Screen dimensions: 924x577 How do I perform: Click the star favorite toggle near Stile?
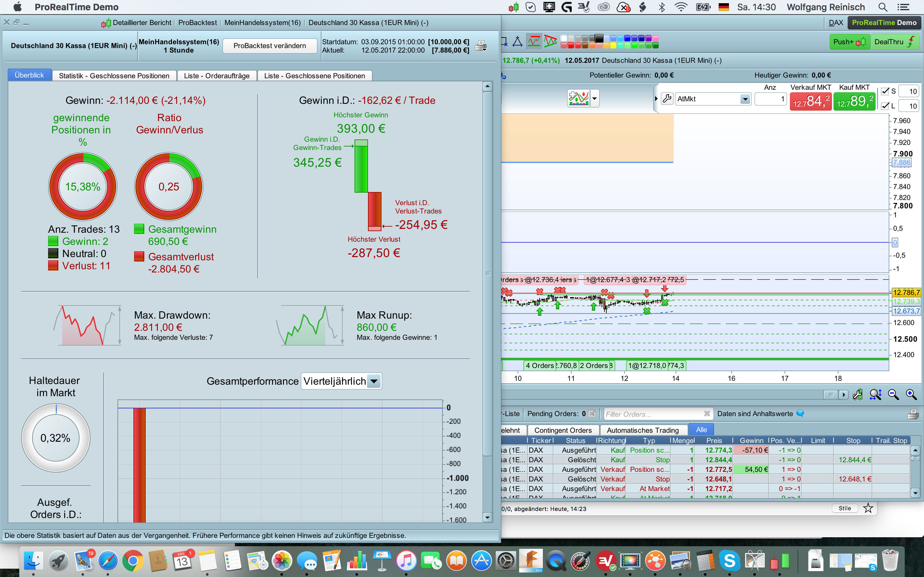click(x=868, y=508)
